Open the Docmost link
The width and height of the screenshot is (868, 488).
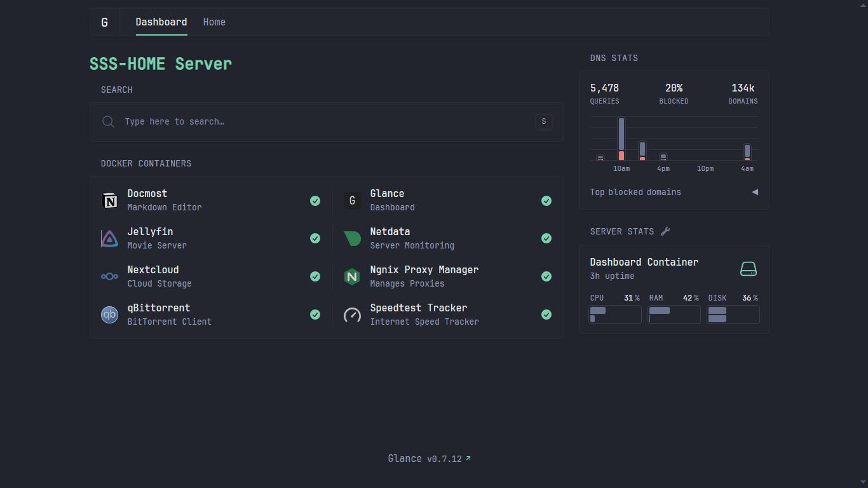pos(147,194)
